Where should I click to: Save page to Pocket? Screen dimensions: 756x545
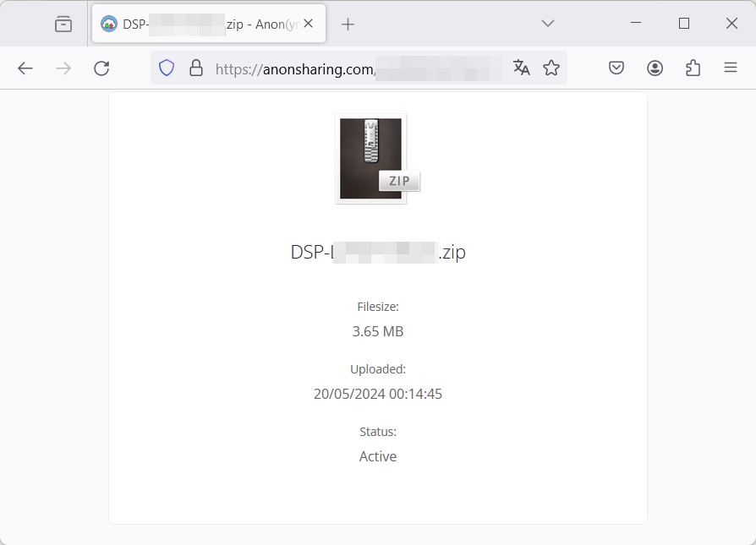click(x=616, y=68)
